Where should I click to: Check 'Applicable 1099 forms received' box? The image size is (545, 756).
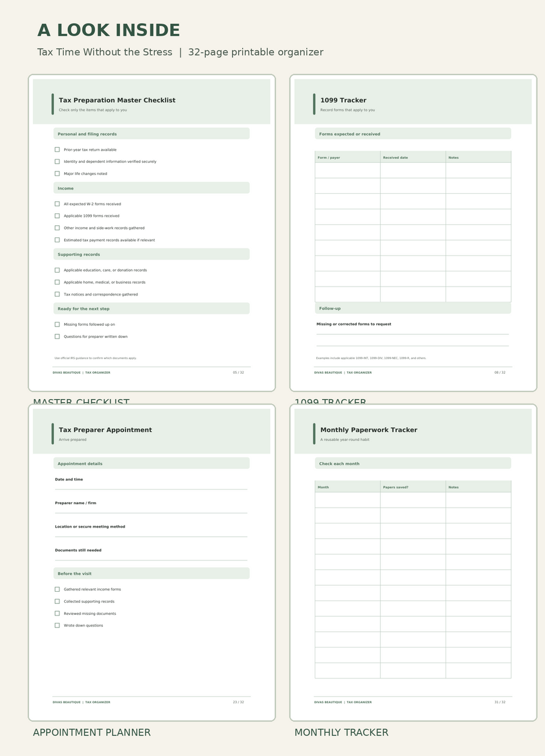tap(57, 216)
